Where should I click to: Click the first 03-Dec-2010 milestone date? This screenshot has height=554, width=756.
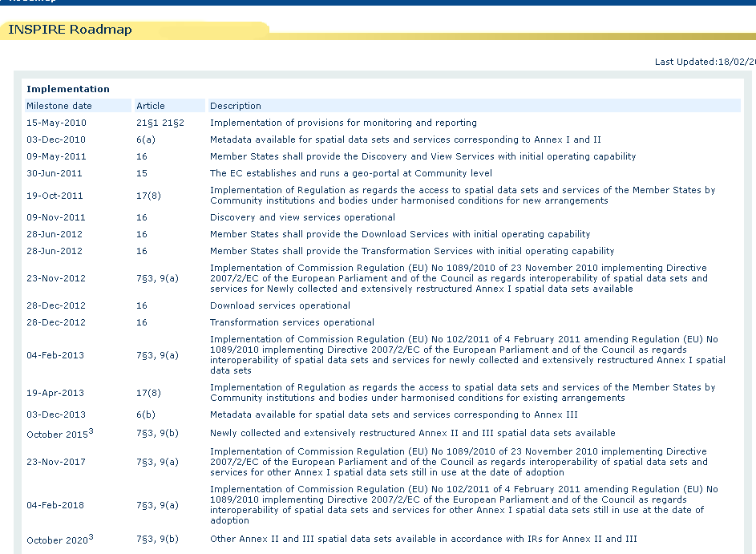(x=56, y=140)
